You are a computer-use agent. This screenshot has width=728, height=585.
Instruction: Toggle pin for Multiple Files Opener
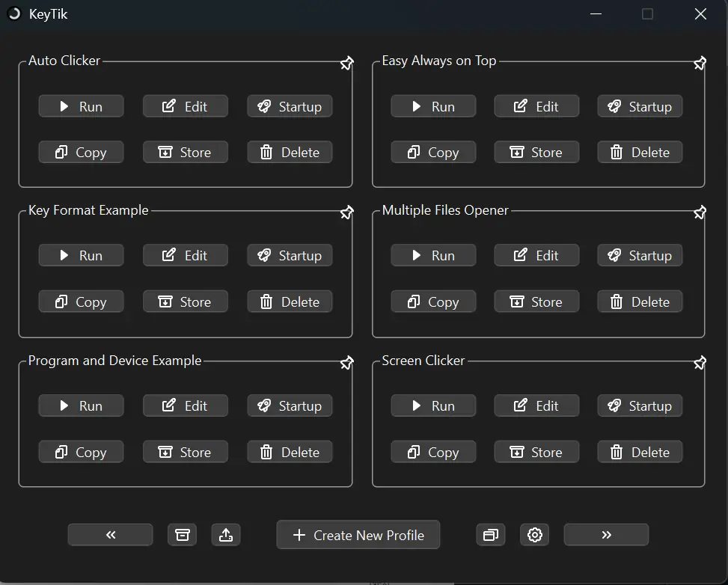700,212
